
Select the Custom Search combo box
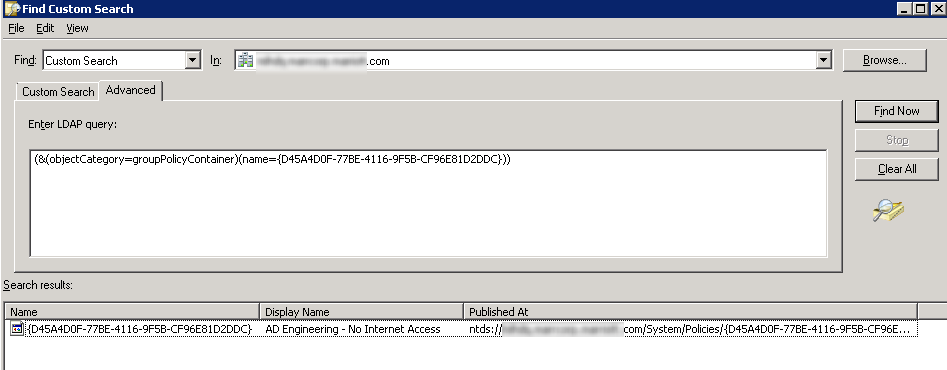click(x=121, y=60)
